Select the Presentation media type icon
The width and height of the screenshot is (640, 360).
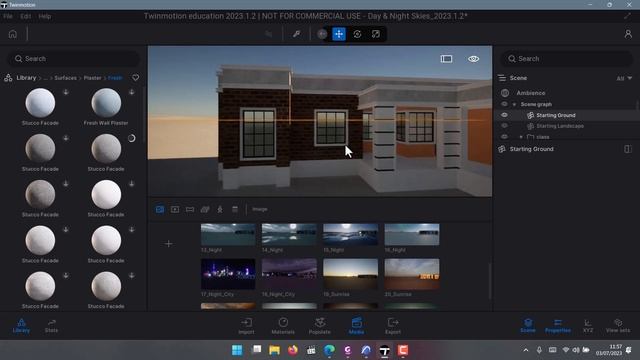pyautogui.click(x=220, y=209)
